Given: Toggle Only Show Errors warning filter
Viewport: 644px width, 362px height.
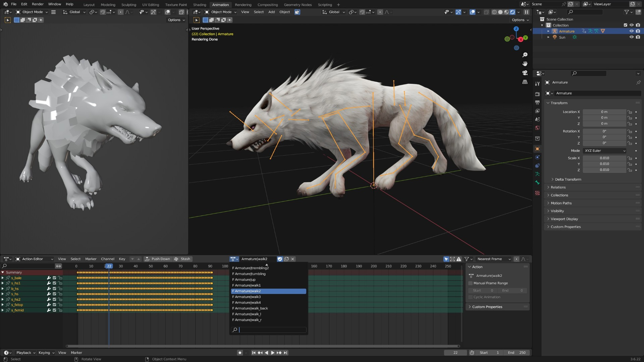Looking at the screenshot, I should coord(459,259).
